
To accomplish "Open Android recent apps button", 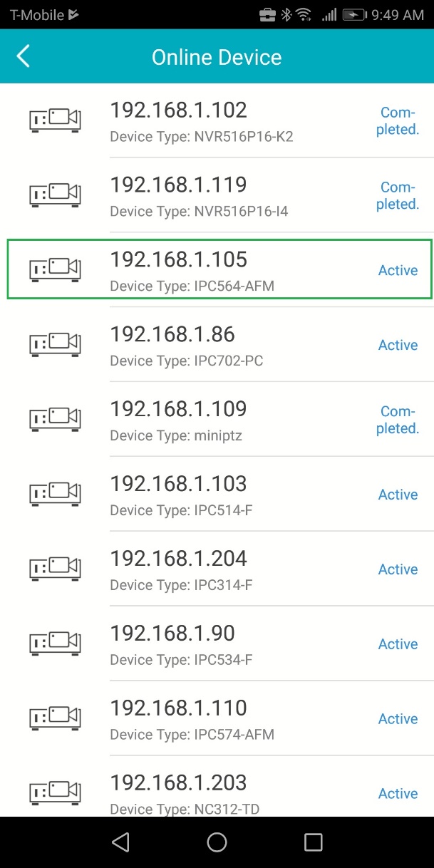I will pyautogui.click(x=313, y=842).
